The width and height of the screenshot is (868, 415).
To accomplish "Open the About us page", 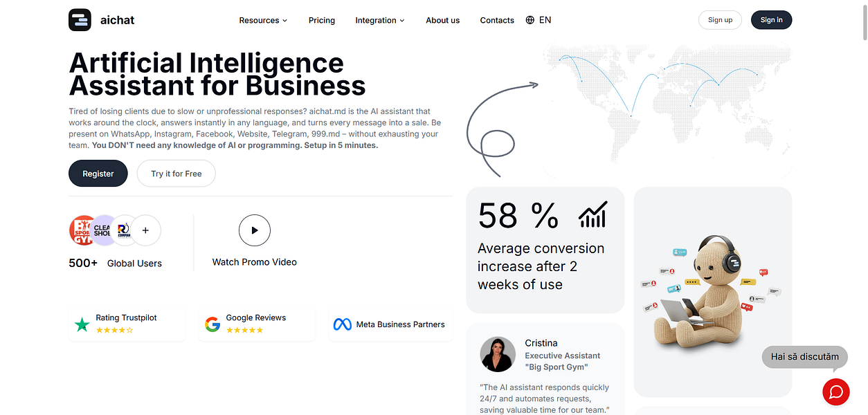I will pos(443,20).
